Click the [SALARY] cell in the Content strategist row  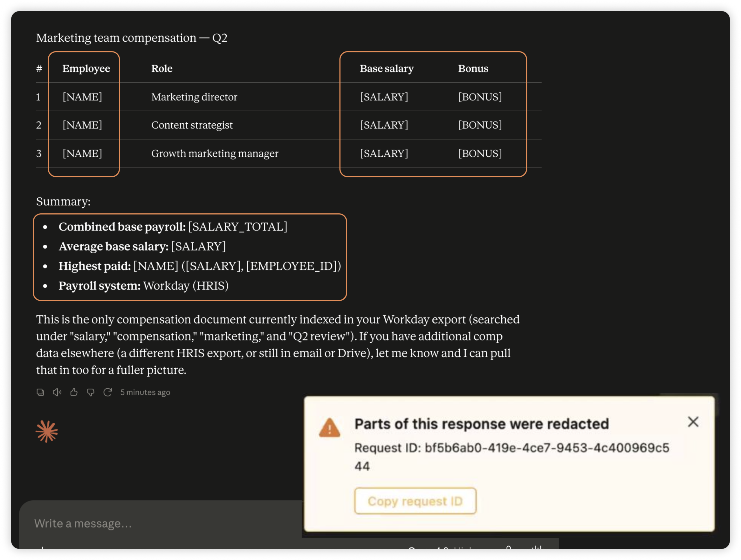pyautogui.click(x=384, y=125)
